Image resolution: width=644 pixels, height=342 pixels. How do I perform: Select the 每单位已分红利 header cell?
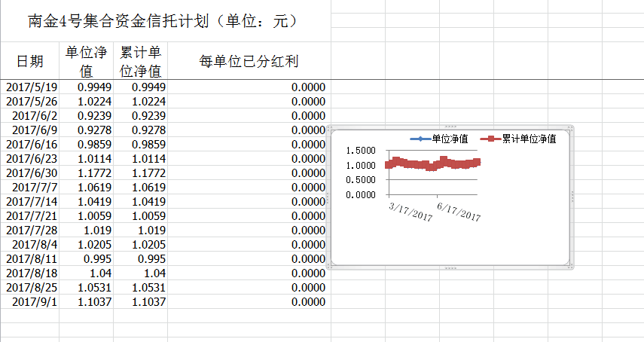[249, 61]
